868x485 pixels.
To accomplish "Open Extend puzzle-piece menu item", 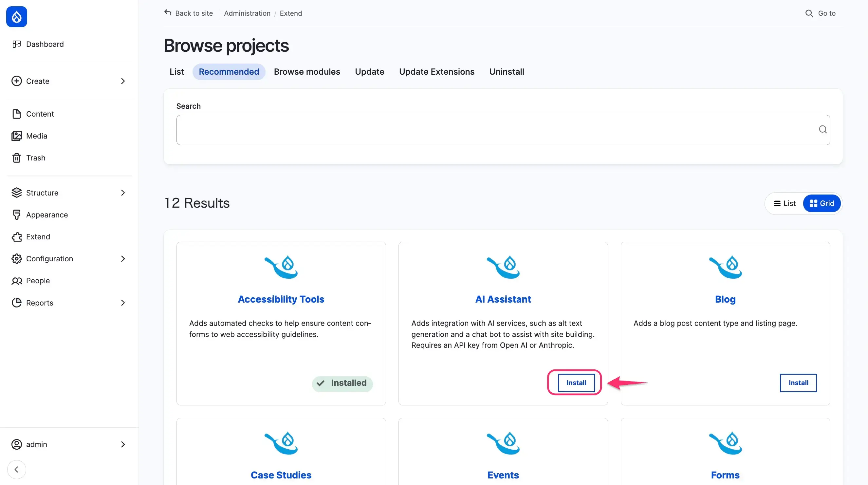I will point(38,236).
